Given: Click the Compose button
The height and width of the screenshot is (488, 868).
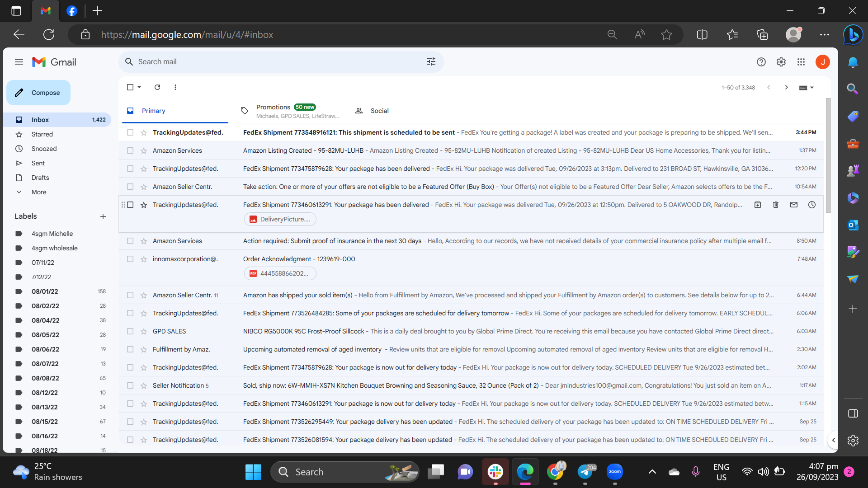Looking at the screenshot, I should (38, 93).
